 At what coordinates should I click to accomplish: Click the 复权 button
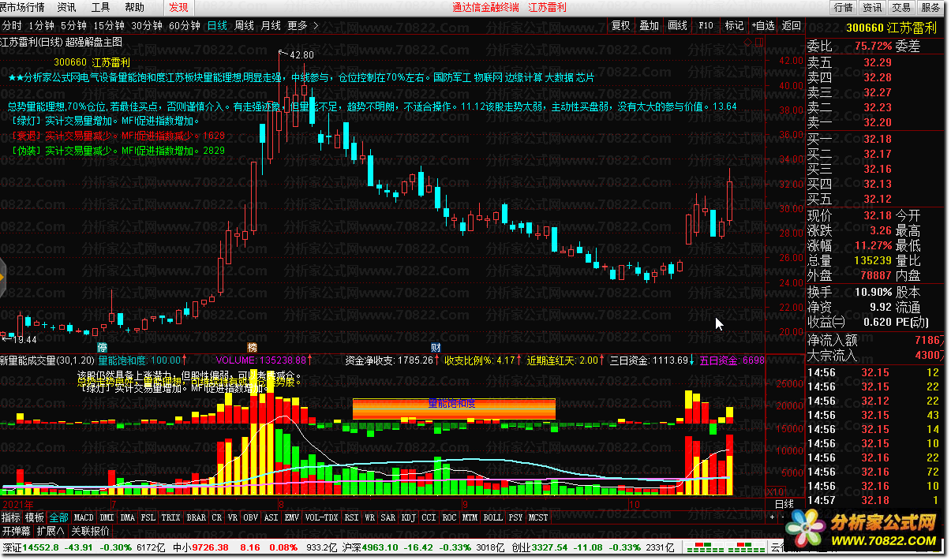tap(621, 25)
